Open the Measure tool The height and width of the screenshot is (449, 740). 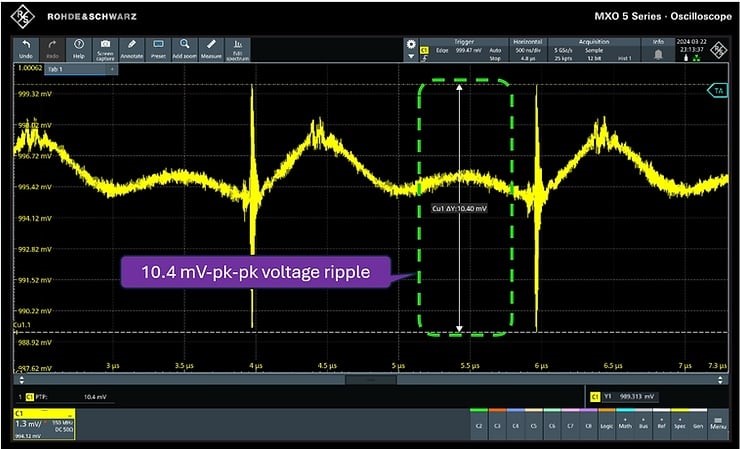(211, 50)
